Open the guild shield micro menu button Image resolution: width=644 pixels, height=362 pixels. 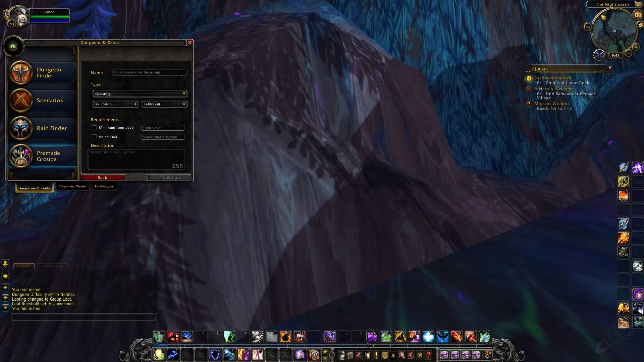click(385, 355)
